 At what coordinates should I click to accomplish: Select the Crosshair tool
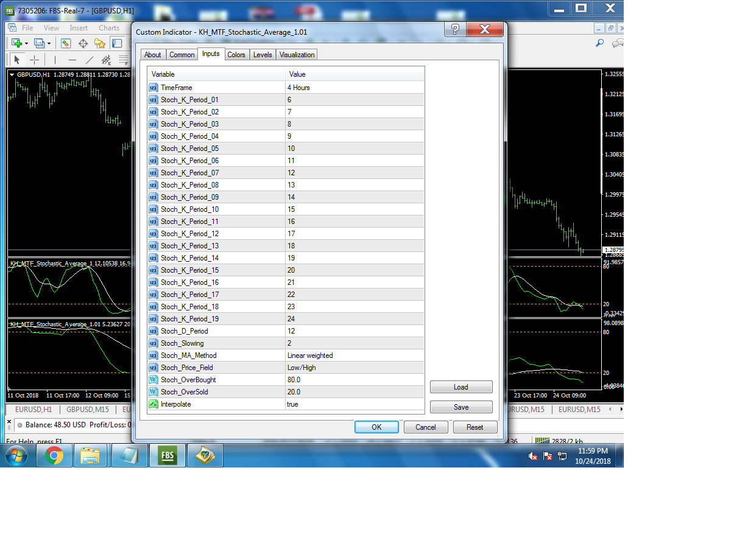(35, 60)
